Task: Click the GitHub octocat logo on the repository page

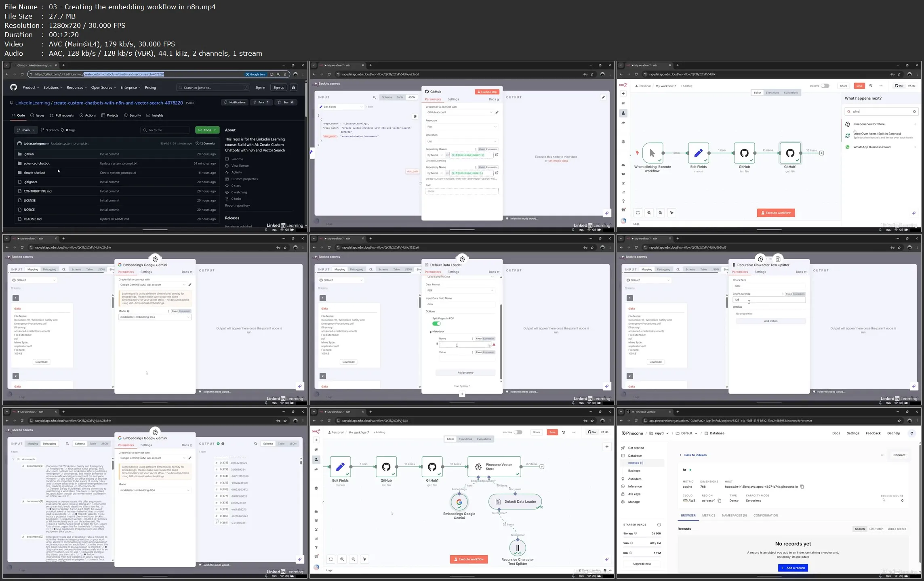Action: tap(13, 87)
